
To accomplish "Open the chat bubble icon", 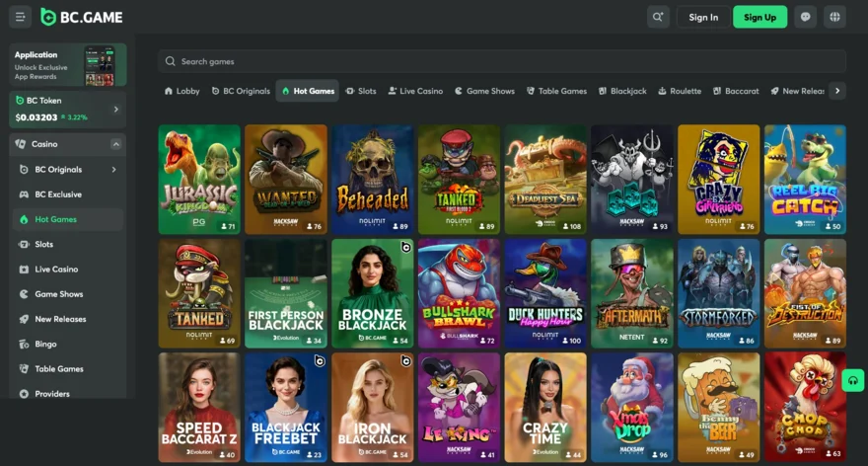I will [806, 17].
